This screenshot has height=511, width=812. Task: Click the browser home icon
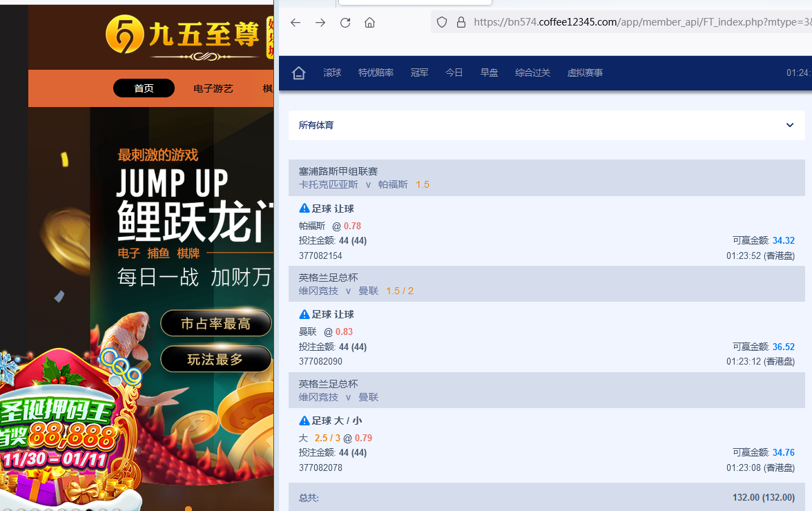point(370,23)
